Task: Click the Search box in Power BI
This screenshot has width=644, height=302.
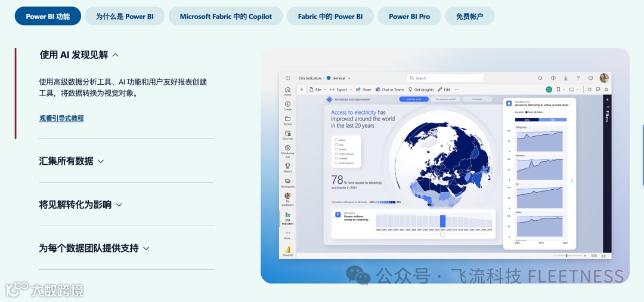Action: (445, 78)
